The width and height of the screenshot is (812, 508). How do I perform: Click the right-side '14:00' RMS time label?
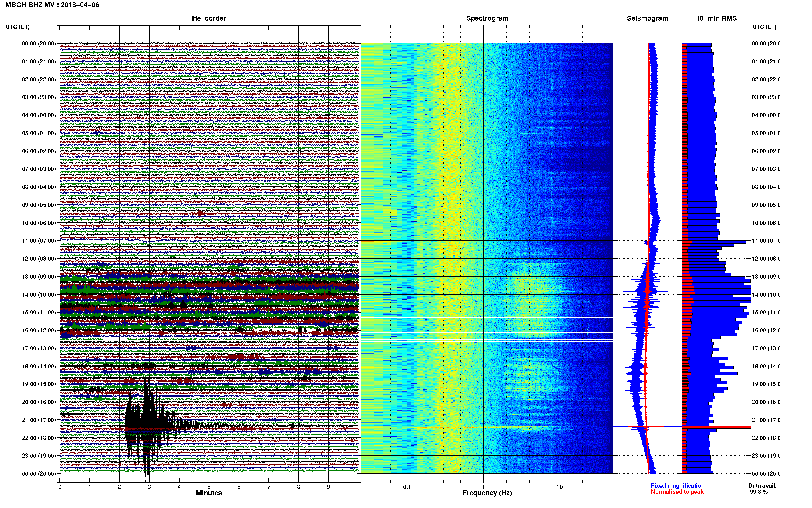point(766,295)
